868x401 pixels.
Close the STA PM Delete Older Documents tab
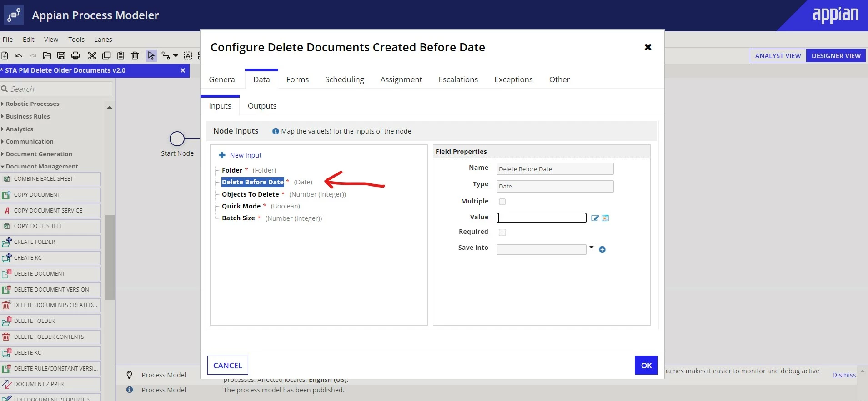pos(183,70)
